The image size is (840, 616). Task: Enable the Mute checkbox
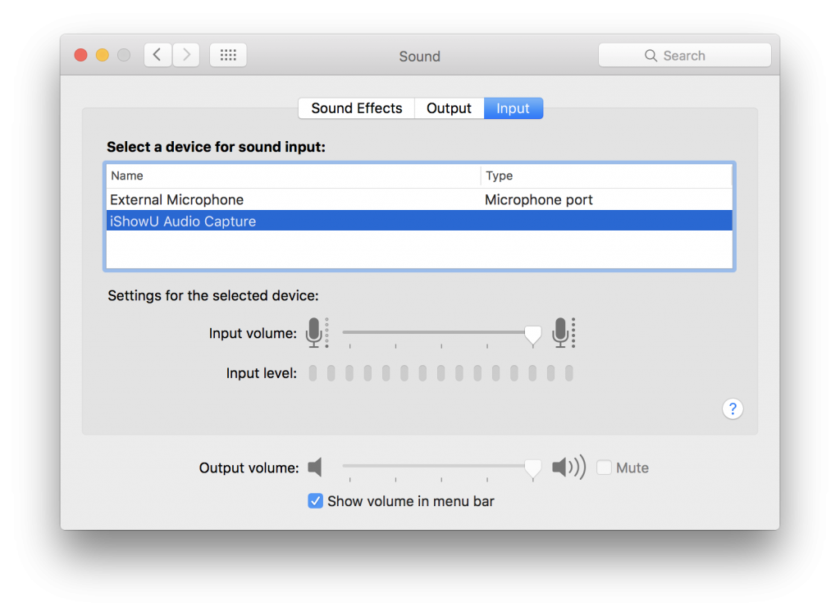click(605, 468)
